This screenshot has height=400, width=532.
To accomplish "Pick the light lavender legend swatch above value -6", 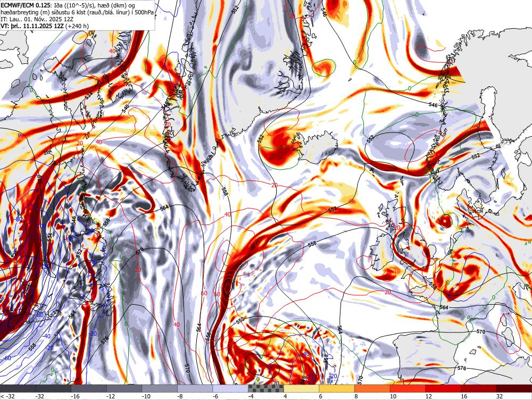I will tap(230, 388).
